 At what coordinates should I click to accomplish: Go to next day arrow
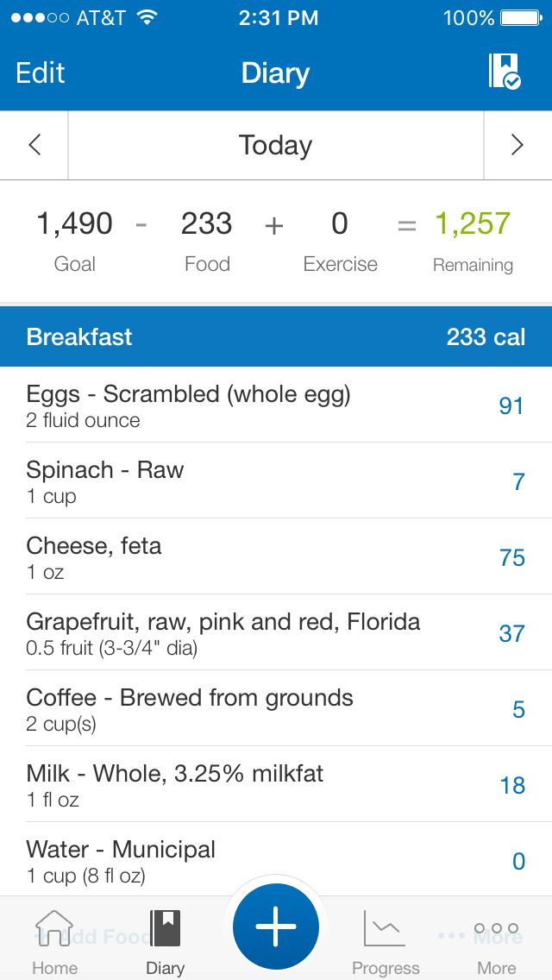point(517,145)
